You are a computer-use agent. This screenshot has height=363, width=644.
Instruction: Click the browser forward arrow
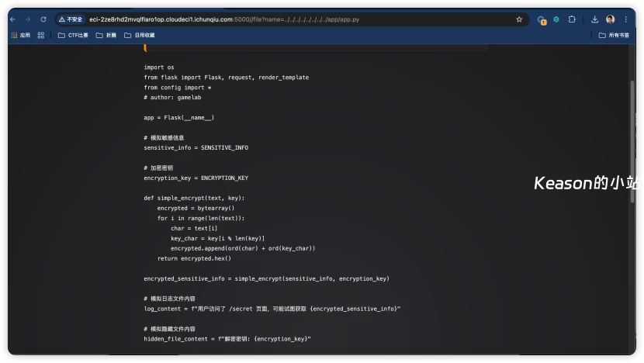(28, 19)
